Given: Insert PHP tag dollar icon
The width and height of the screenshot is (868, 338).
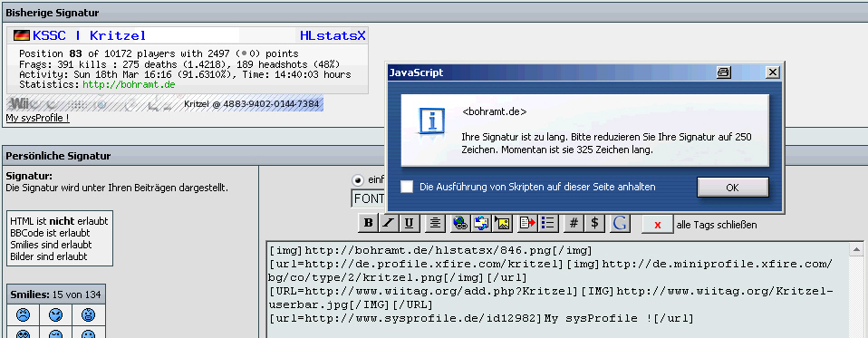Looking at the screenshot, I should [594, 223].
